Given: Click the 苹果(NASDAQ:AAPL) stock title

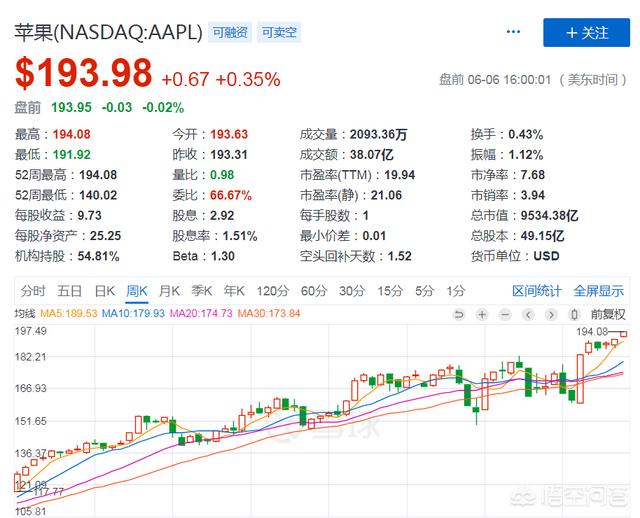Looking at the screenshot, I should [x=109, y=32].
